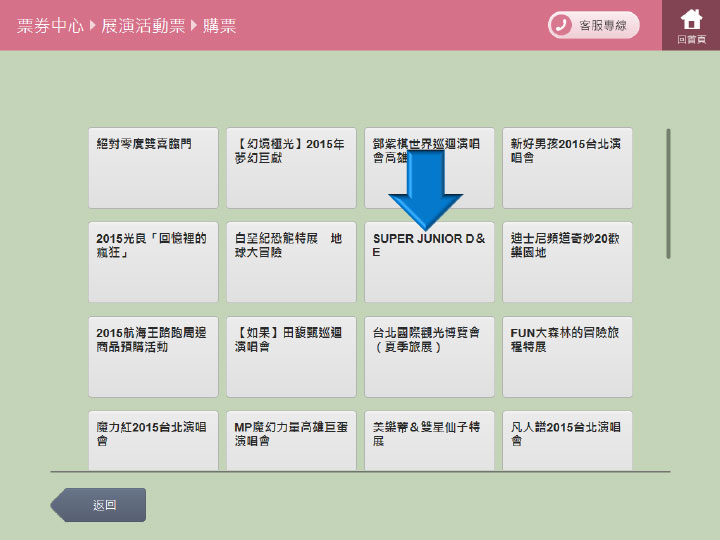
Task: Click 購票 in the breadcrumb path
Action: click(x=221, y=26)
